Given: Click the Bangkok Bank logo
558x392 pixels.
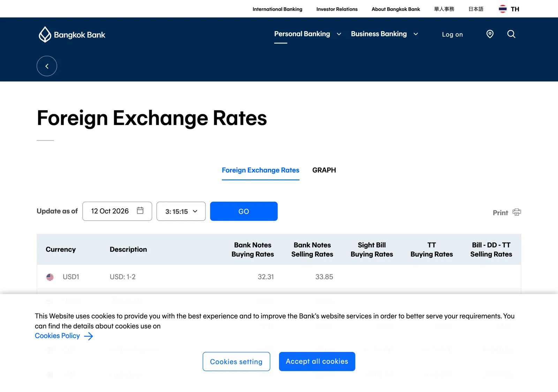Looking at the screenshot, I should (x=72, y=34).
